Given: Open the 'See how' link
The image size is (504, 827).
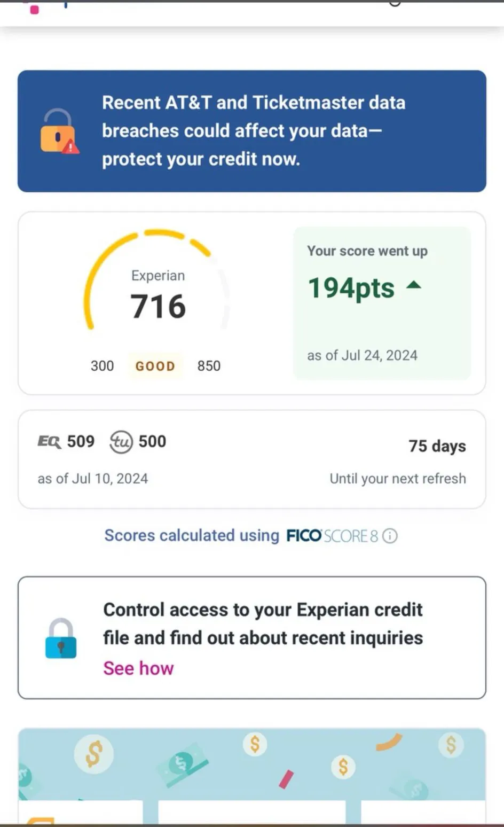Looking at the screenshot, I should click(138, 668).
